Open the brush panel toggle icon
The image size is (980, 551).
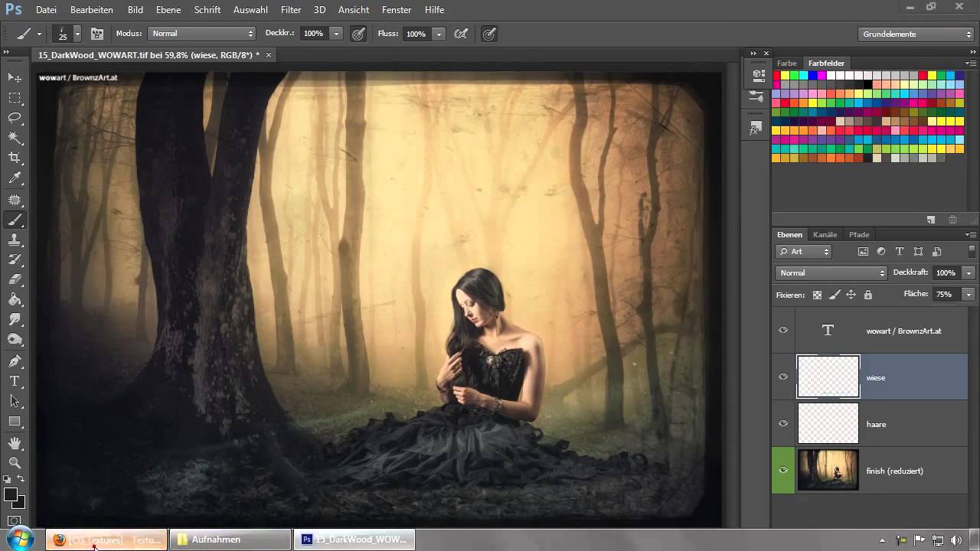pyautogui.click(x=98, y=34)
